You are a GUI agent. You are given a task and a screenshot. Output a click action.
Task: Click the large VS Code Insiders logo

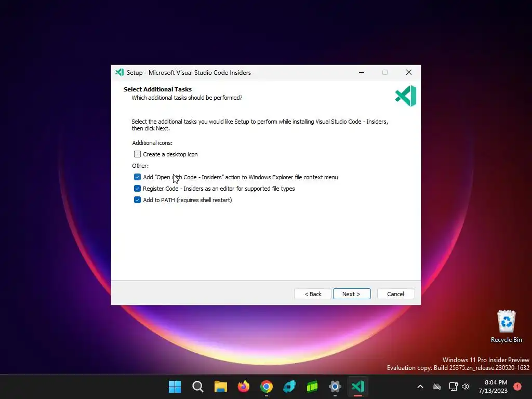click(x=406, y=96)
